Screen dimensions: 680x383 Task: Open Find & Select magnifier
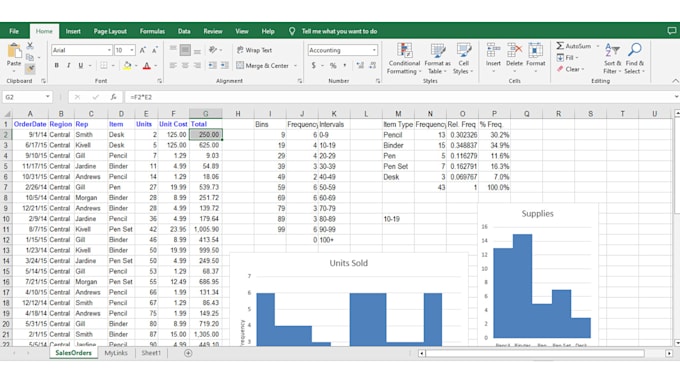[634, 58]
